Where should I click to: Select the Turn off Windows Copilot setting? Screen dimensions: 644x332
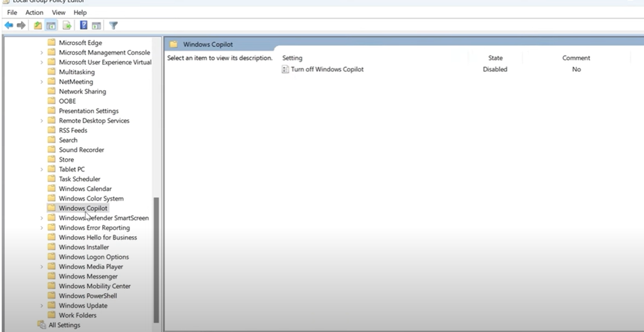[x=327, y=69]
